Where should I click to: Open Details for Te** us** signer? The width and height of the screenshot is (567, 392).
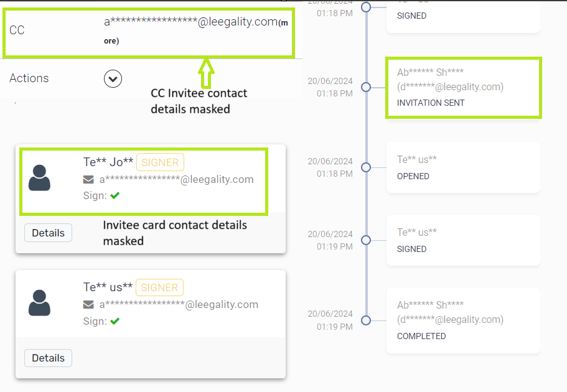[48, 358]
